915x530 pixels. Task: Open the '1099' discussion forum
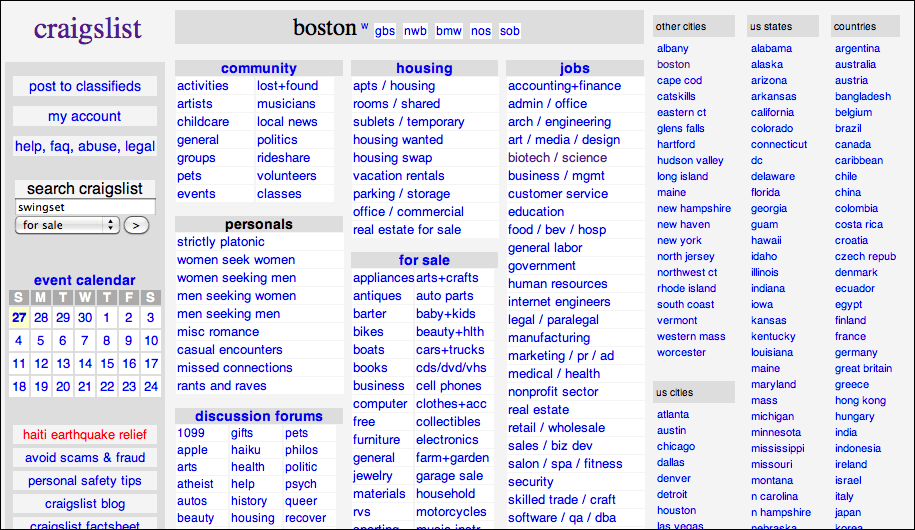pyautogui.click(x=191, y=433)
